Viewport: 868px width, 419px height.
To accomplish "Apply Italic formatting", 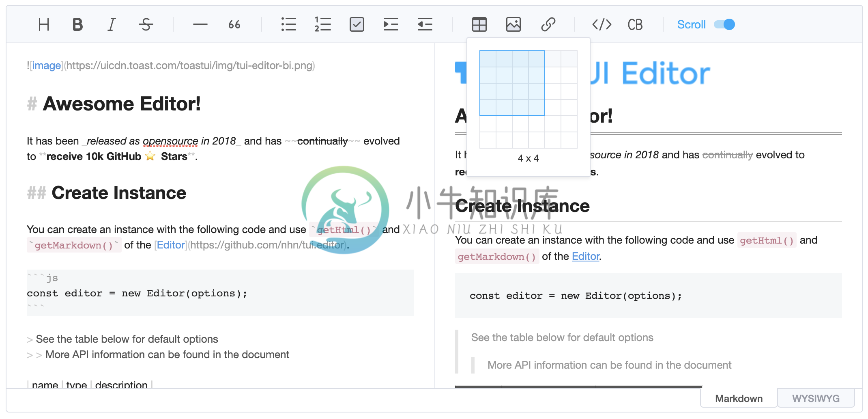I will (112, 25).
